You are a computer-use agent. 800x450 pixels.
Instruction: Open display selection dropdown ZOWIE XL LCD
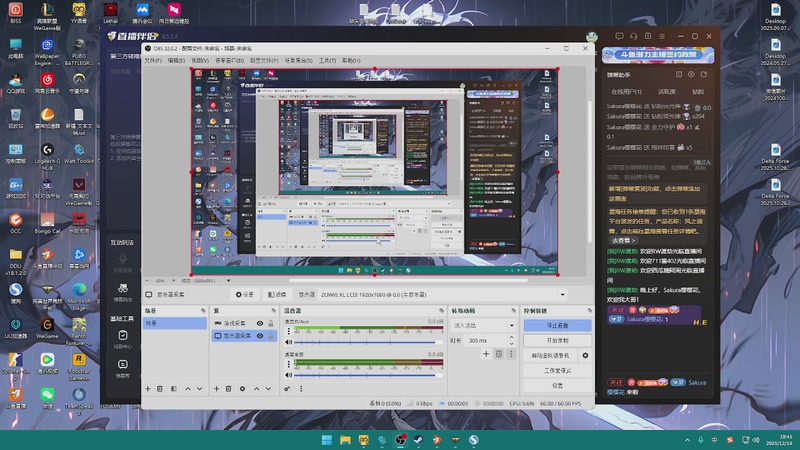click(x=443, y=294)
